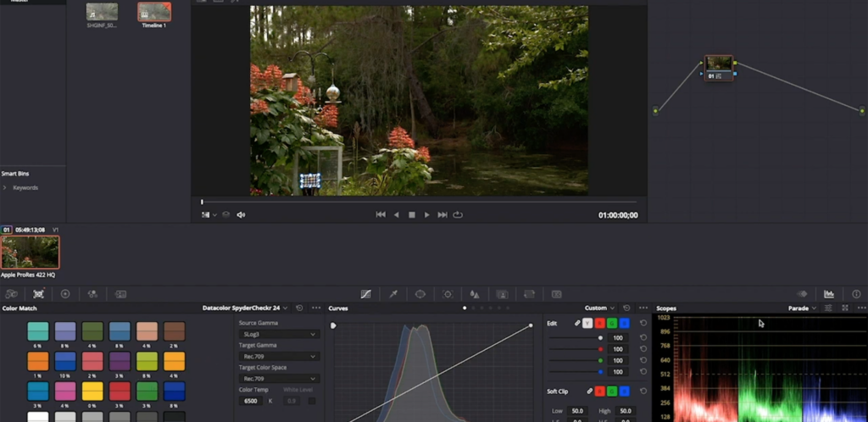
Task: Select green channel for Soft Clip
Action: click(612, 391)
